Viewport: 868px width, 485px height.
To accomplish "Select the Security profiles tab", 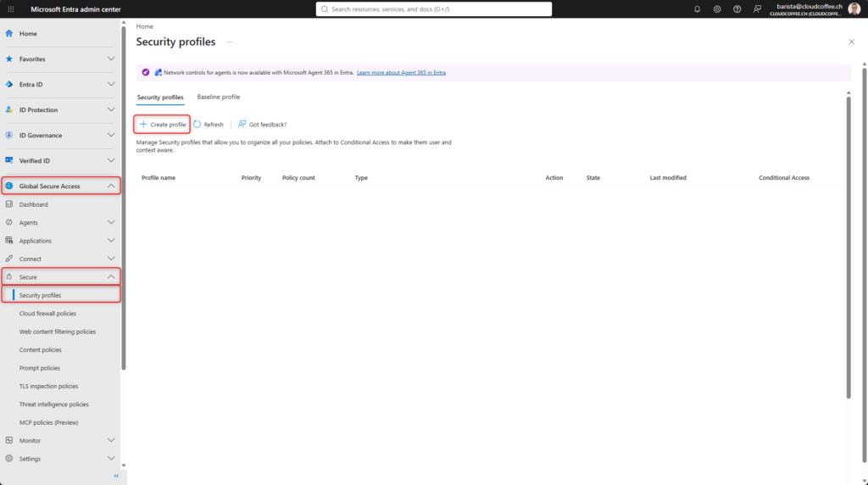I will pyautogui.click(x=160, y=98).
